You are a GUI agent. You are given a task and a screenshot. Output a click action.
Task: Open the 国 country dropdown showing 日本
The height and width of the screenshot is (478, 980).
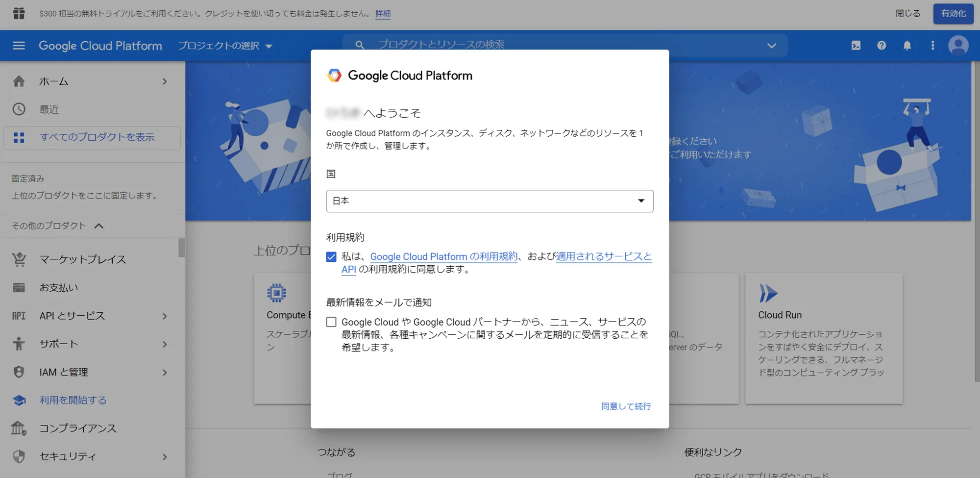click(490, 201)
